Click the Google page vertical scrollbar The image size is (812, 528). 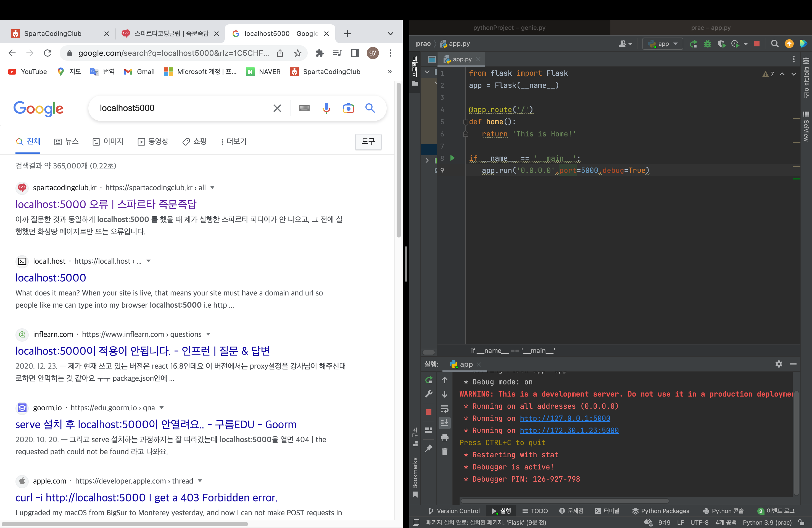(x=399, y=160)
